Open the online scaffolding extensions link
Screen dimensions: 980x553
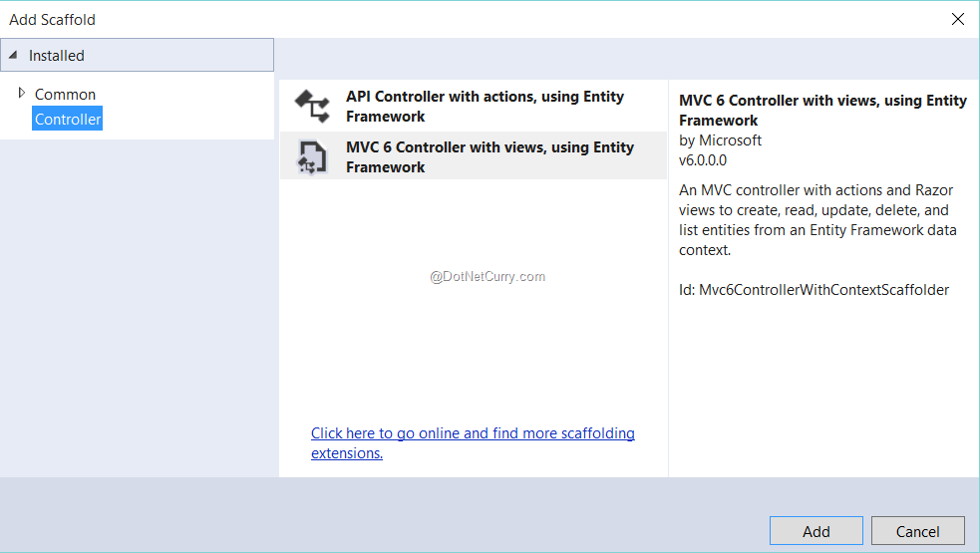473,443
